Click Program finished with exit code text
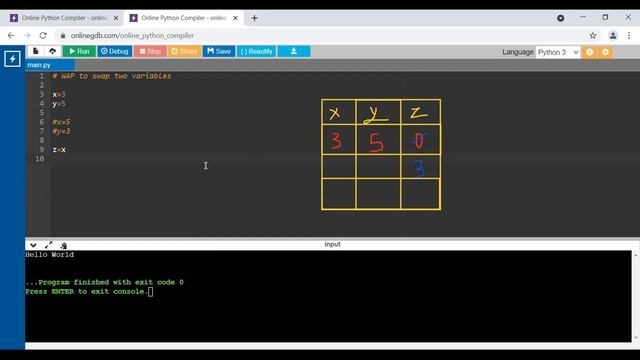Viewport: 640px width, 360px height. tap(104, 282)
